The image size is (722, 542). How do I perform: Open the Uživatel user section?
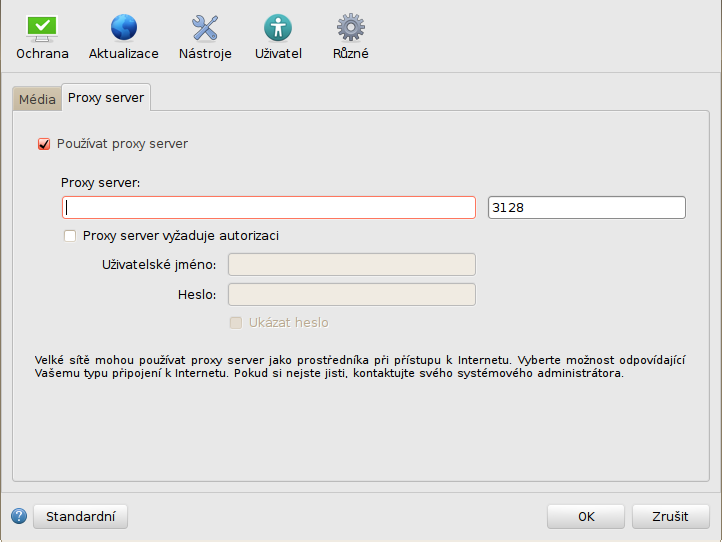coord(278,38)
